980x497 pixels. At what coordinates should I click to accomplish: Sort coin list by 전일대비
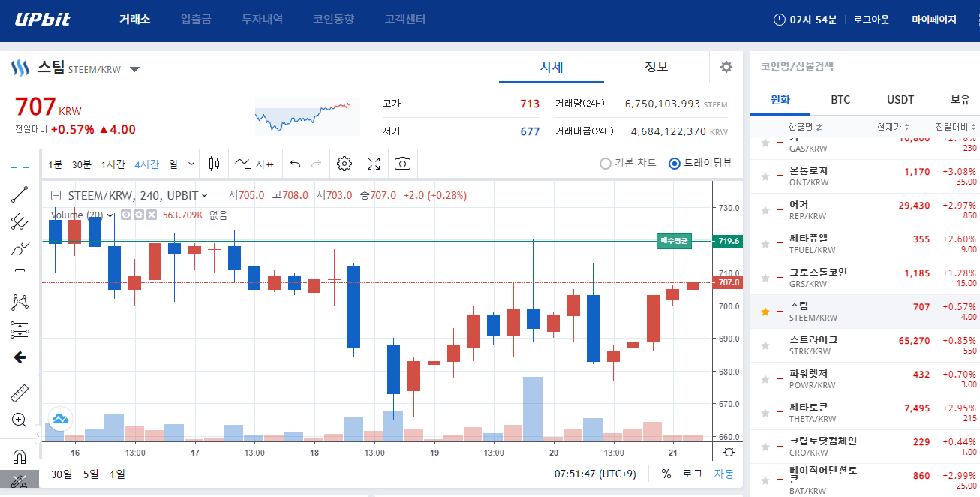[x=957, y=126]
